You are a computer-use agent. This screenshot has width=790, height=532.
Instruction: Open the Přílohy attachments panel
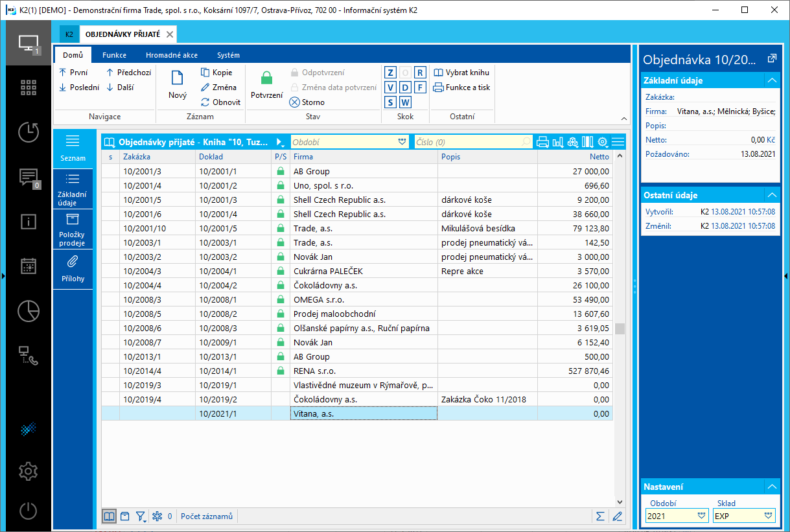tap(73, 268)
